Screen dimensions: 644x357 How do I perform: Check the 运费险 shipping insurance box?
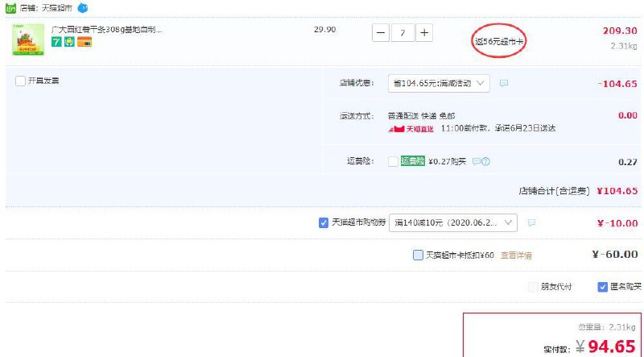(x=392, y=161)
